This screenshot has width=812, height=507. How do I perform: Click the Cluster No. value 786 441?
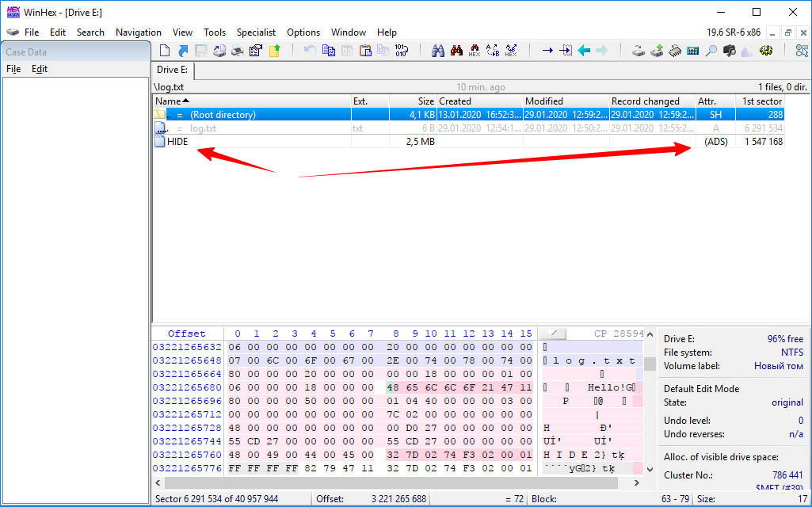click(x=787, y=475)
